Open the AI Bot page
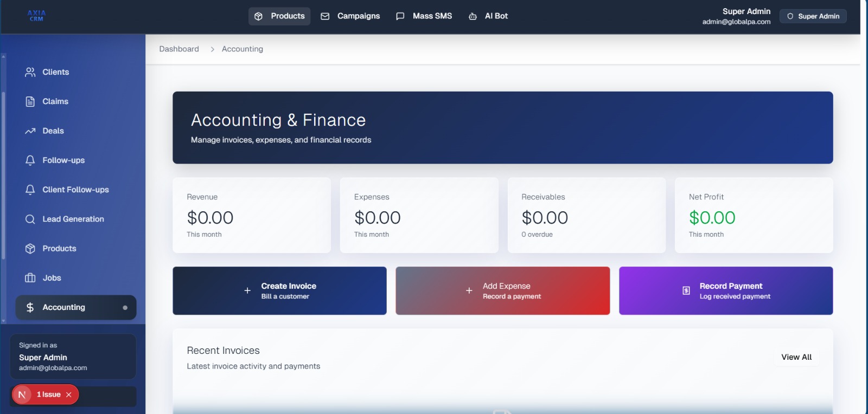 click(488, 16)
